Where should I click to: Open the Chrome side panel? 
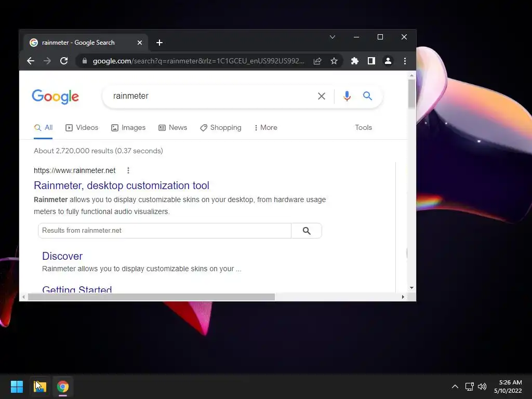click(x=371, y=61)
